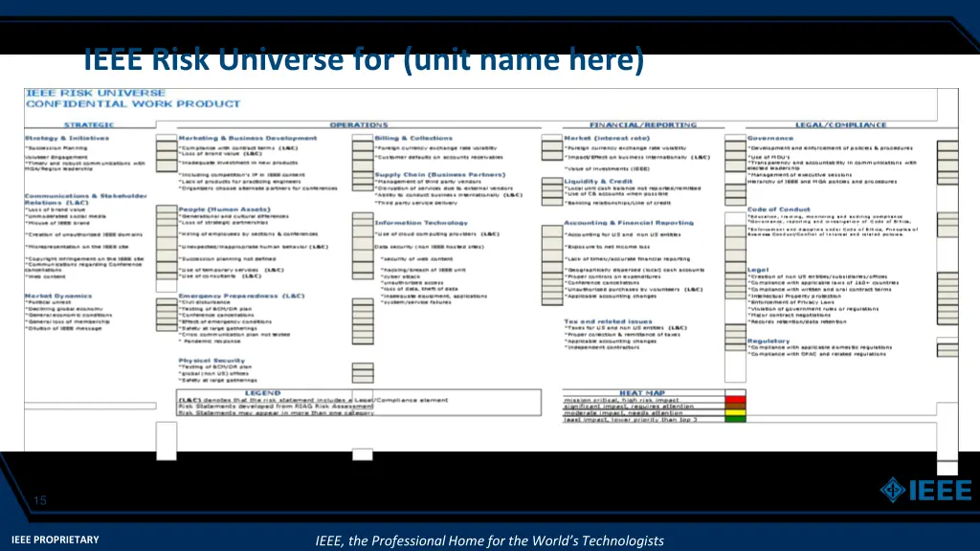The height and width of the screenshot is (551, 980).
Task: Click the 'Supply Chain (Business Partners)' heading
Action: [440, 175]
